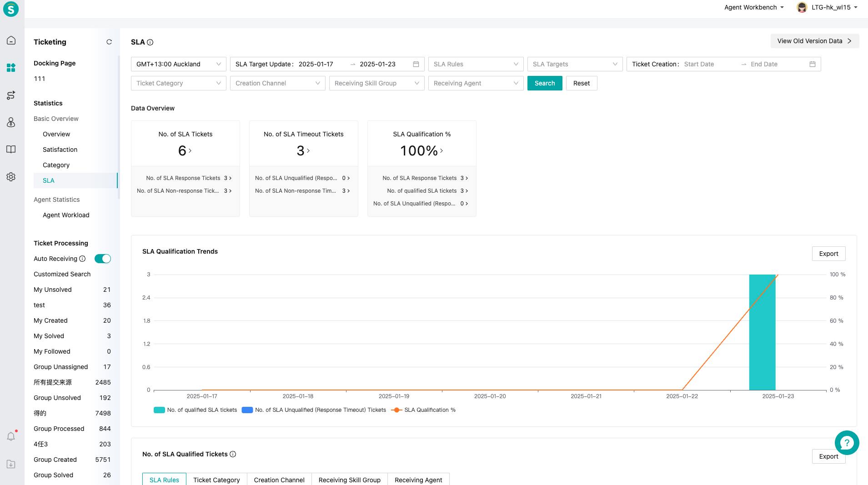Click the Sobot logo icon
The width and height of the screenshot is (868, 485).
11,9
